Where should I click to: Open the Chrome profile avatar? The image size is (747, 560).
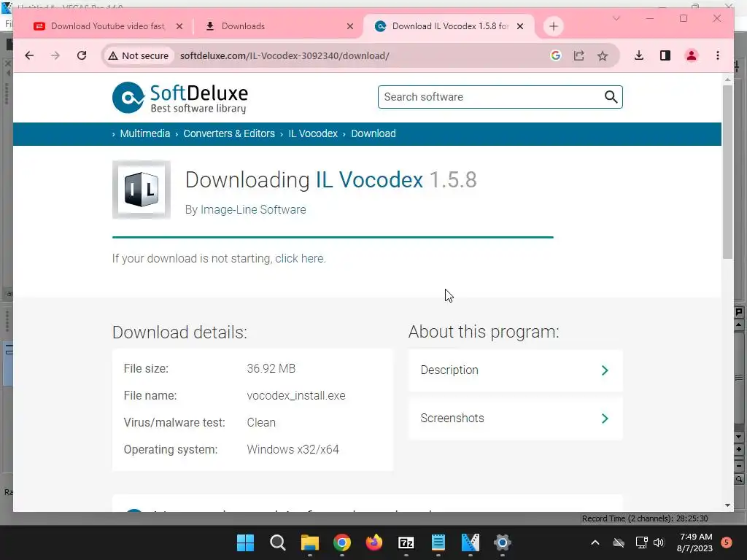point(692,55)
